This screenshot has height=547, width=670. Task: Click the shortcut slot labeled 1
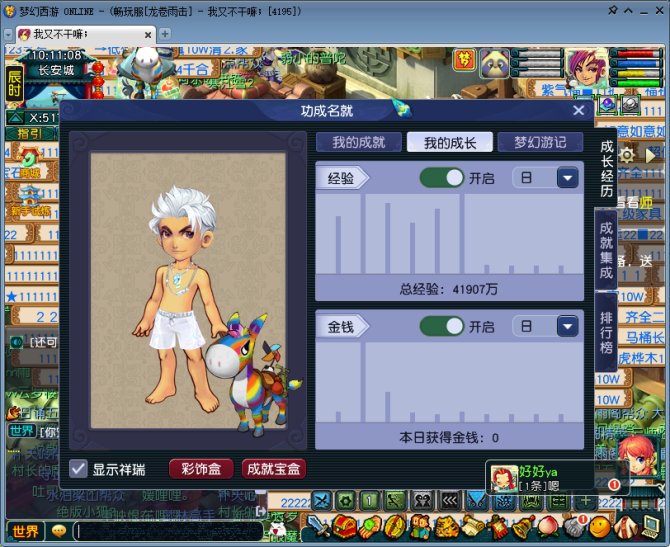(x=370, y=500)
